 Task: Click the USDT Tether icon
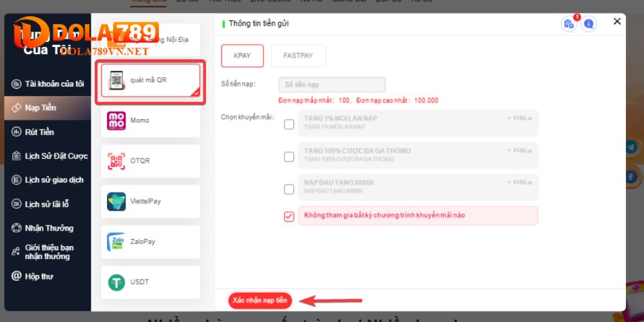click(x=116, y=283)
